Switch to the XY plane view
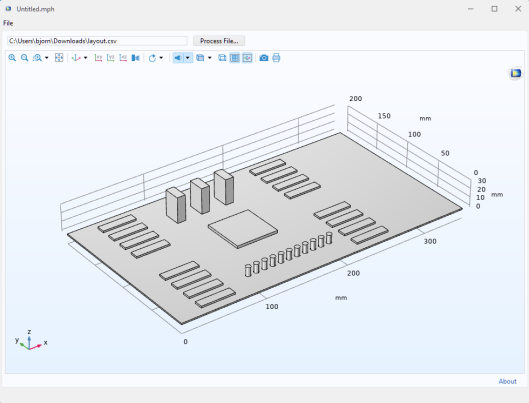The height and width of the screenshot is (403, 529). 98,58
